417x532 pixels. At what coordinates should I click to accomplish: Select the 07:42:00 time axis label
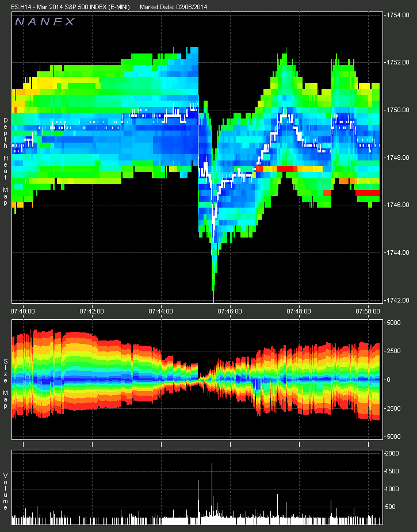coord(92,311)
